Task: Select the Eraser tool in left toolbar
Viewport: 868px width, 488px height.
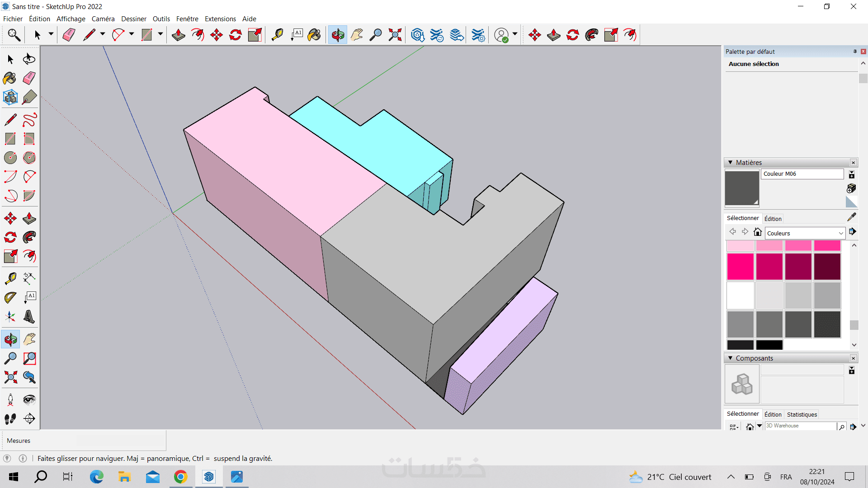Action: coord(29,78)
